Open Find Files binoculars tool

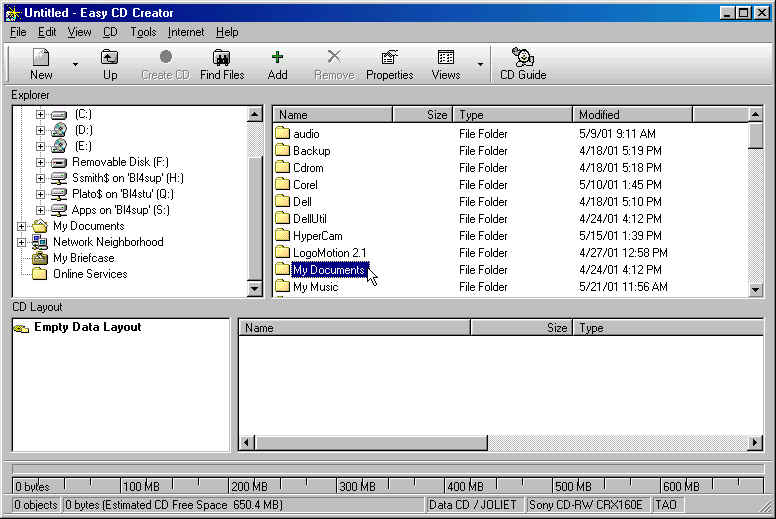(x=222, y=64)
